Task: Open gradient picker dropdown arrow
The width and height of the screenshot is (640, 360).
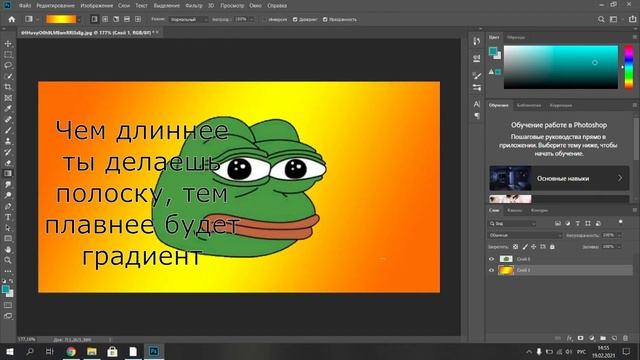Action: [79, 20]
